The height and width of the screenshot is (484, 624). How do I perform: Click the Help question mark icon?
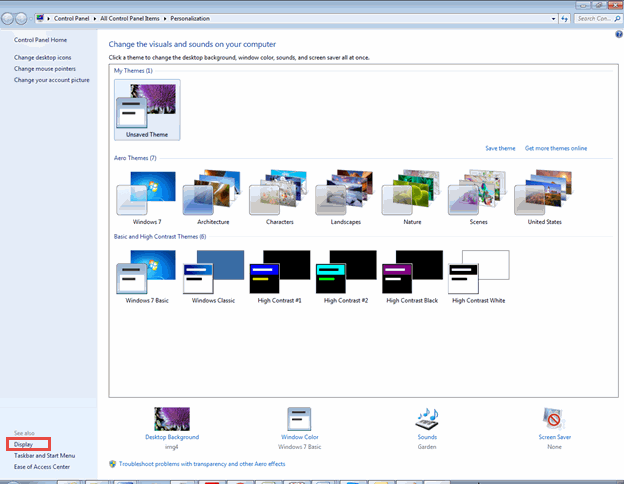click(x=619, y=34)
